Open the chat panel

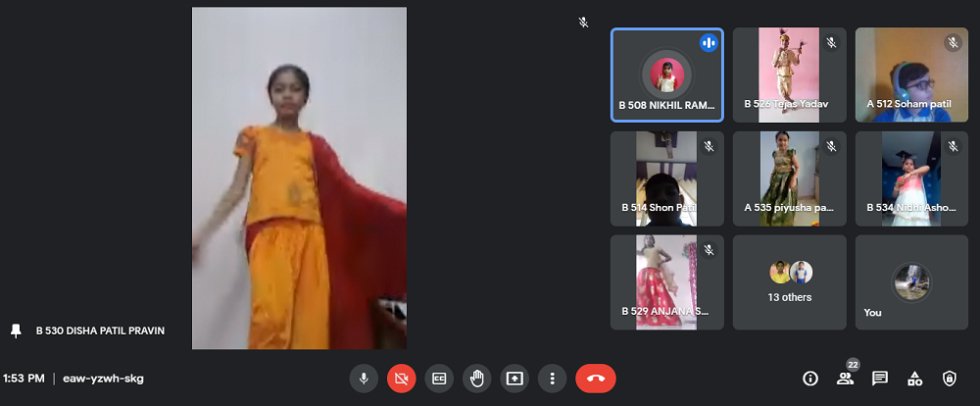coord(880,378)
